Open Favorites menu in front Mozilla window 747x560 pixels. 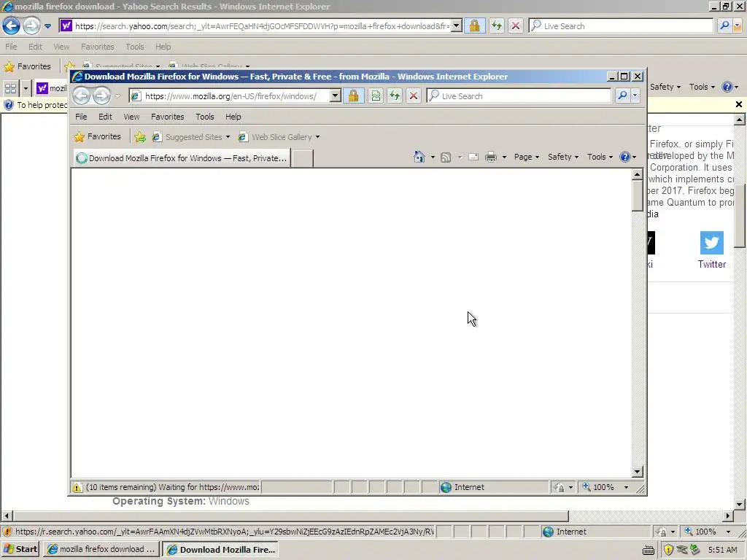pyautogui.click(x=167, y=117)
